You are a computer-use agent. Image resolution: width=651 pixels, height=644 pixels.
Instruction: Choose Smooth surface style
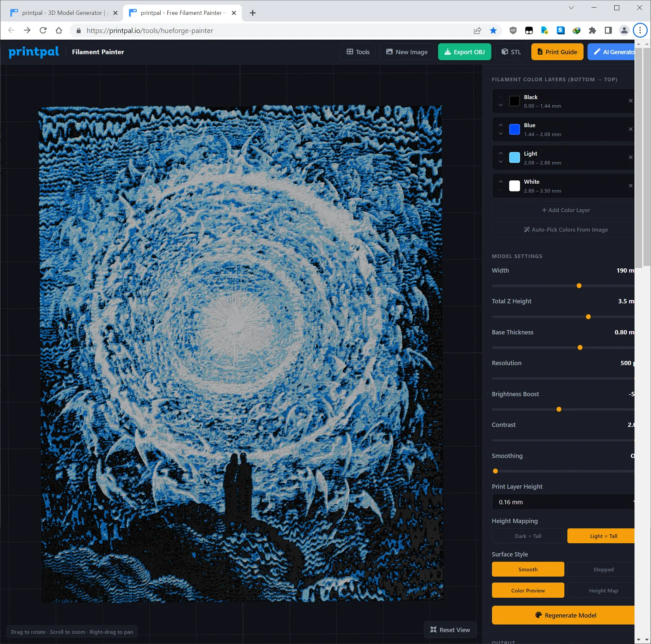(x=528, y=569)
